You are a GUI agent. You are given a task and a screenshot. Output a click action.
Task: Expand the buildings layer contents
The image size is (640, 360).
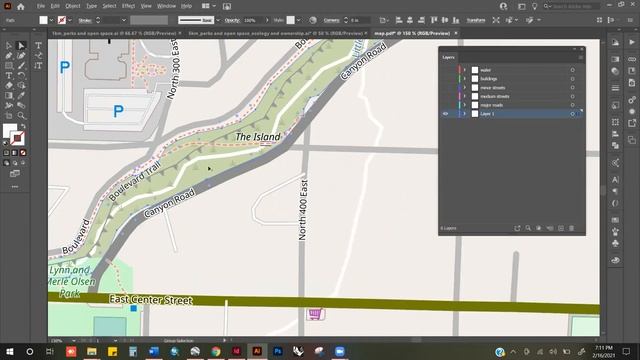point(464,79)
